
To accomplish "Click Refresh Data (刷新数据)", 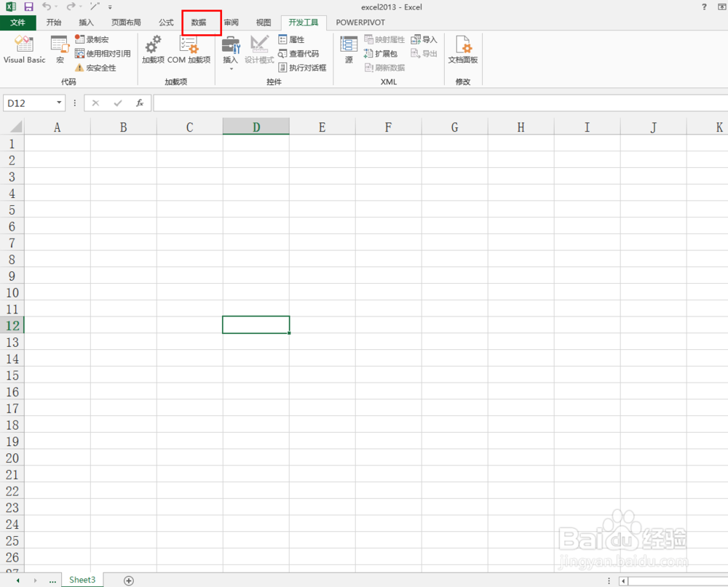I will point(384,68).
